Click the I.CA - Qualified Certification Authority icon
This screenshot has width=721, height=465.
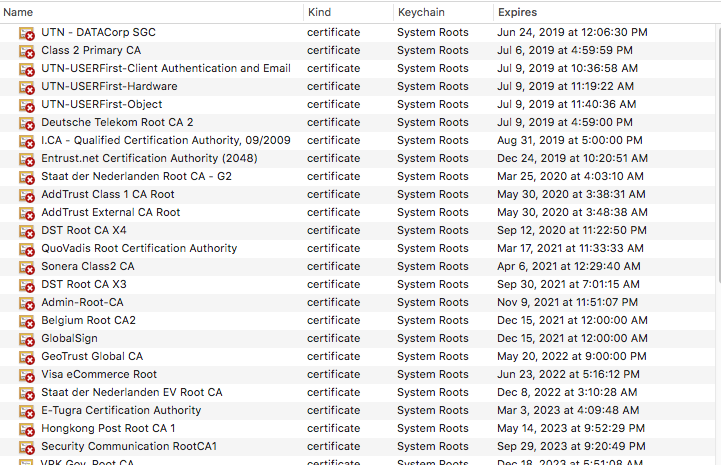tap(27, 141)
